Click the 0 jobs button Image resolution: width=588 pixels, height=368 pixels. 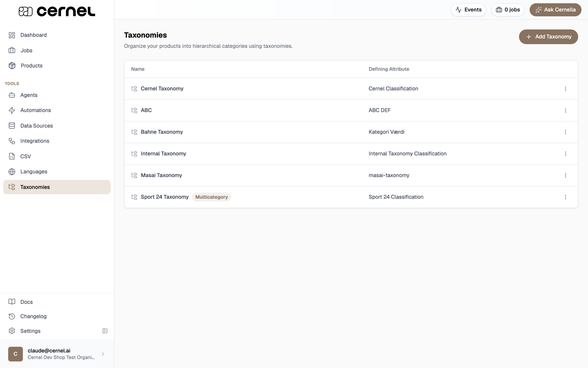[x=508, y=10]
